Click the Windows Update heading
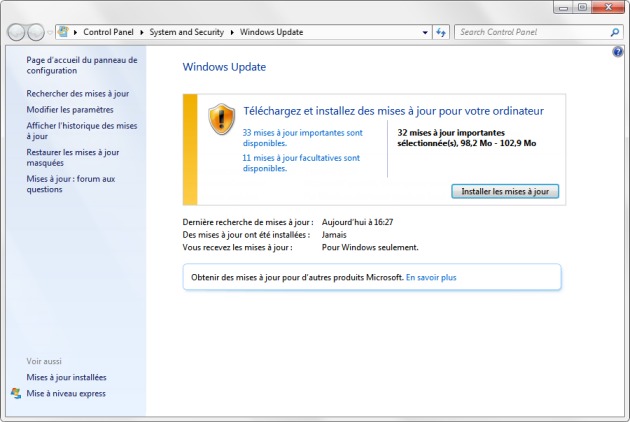The height and width of the screenshot is (422, 630). pyautogui.click(x=224, y=67)
